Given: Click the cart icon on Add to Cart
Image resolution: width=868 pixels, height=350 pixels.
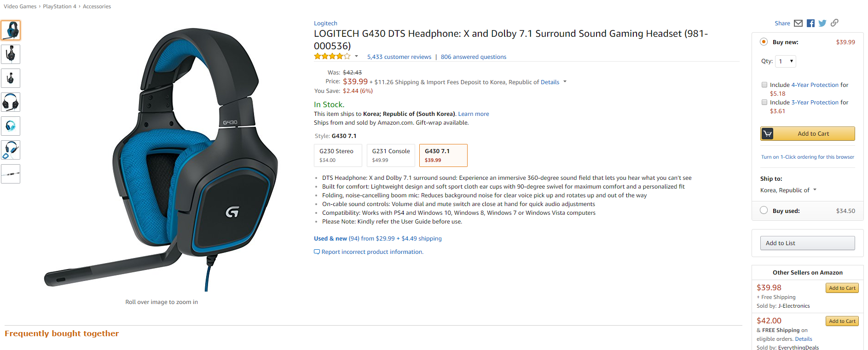Looking at the screenshot, I should [x=767, y=134].
